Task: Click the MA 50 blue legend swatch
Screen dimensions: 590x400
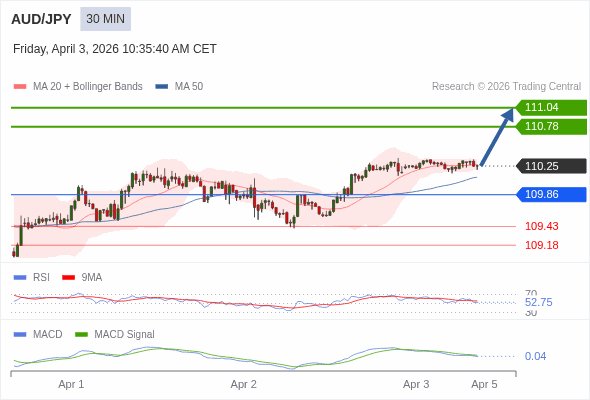Action: coord(162,87)
